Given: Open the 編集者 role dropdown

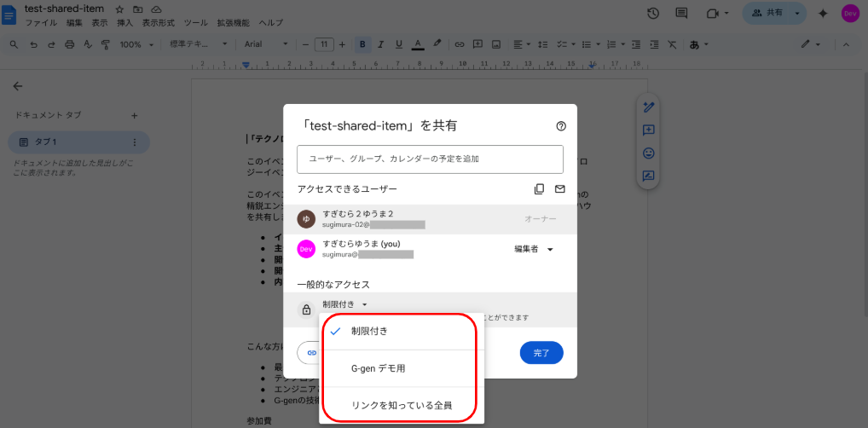Looking at the screenshot, I should tap(535, 249).
